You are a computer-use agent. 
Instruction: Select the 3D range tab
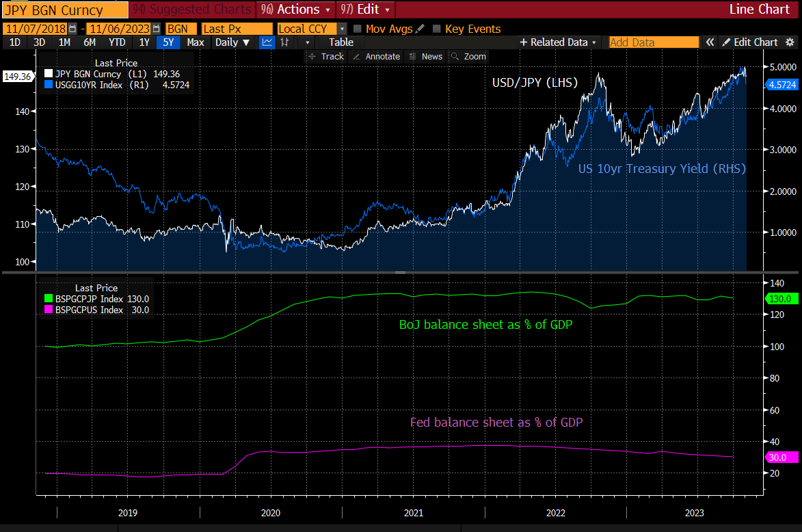coord(40,42)
